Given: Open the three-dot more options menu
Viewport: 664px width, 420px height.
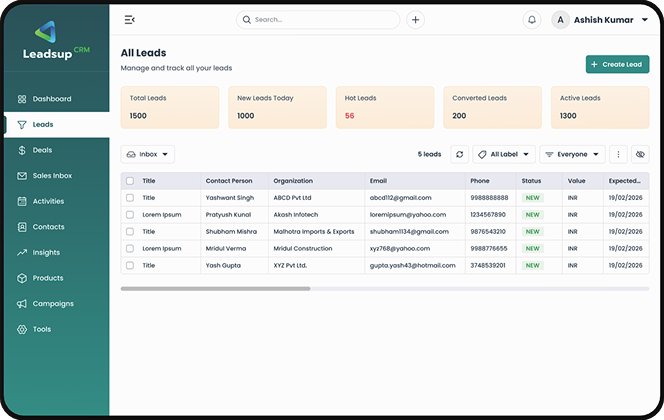Looking at the screenshot, I should click(618, 155).
